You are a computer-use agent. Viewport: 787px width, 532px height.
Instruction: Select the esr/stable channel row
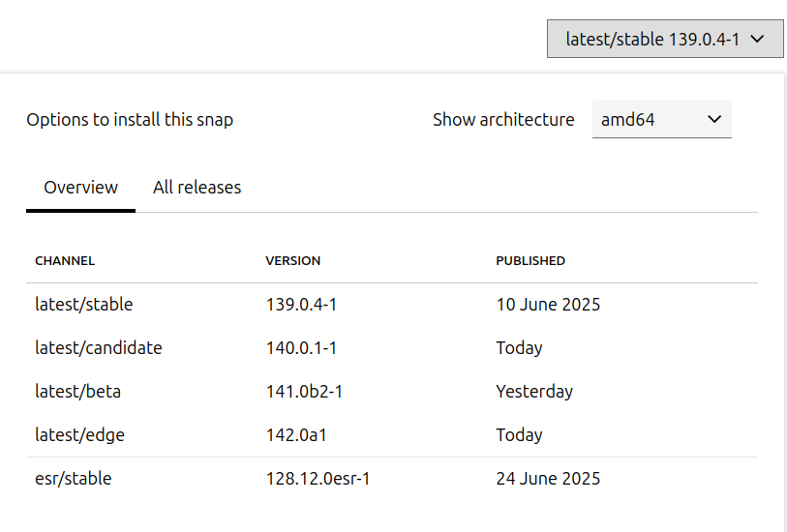74,479
